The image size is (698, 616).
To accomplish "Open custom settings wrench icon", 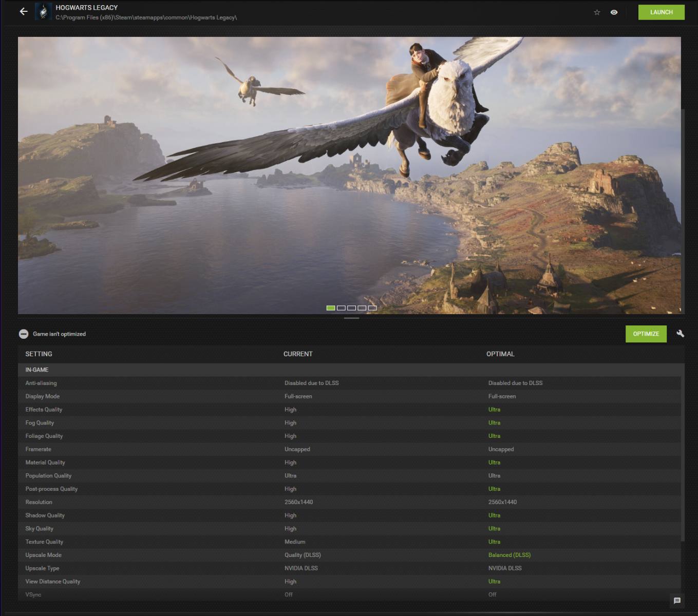I will pyautogui.click(x=680, y=334).
